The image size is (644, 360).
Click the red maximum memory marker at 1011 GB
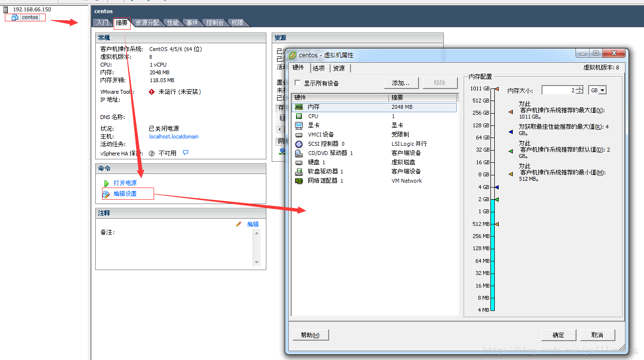click(x=497, y=89)
